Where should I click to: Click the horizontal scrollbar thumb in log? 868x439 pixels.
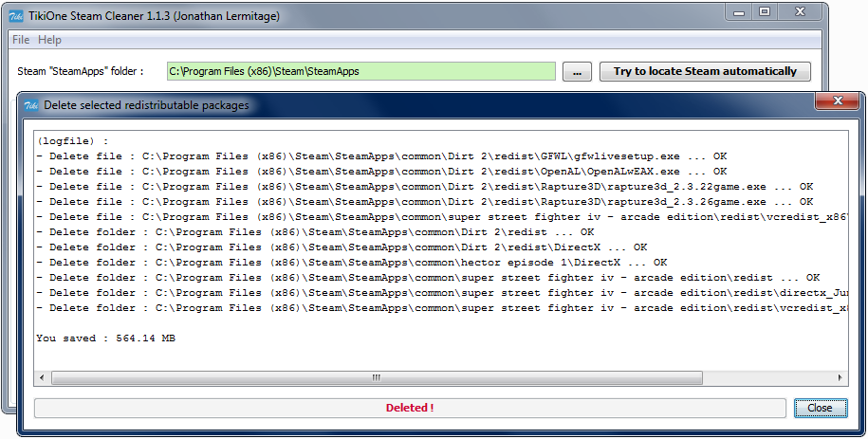click(377, 378)
